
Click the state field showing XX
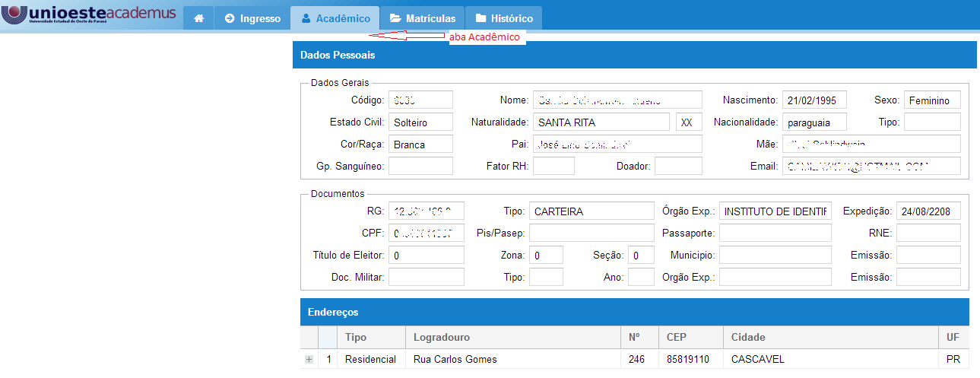click(689, 122)
